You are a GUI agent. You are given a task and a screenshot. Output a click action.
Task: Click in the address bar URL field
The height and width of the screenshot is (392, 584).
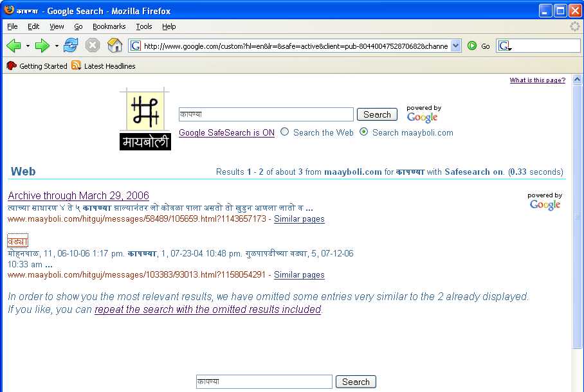click(296, 46)
